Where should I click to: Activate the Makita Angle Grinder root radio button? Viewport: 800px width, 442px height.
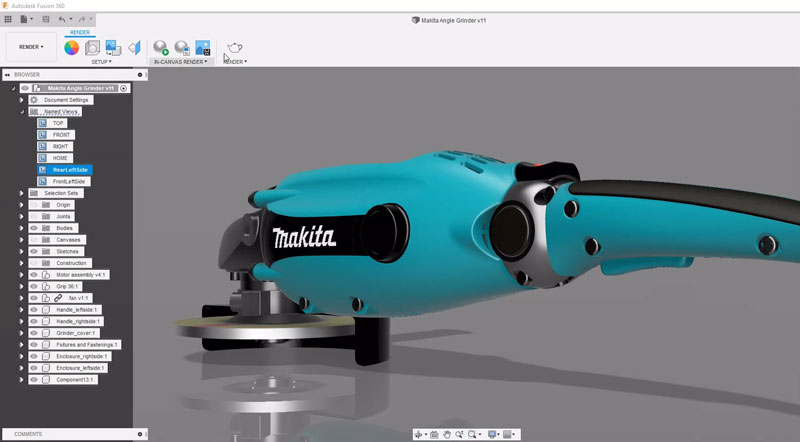pyautogui.click(x=123, y=88)
